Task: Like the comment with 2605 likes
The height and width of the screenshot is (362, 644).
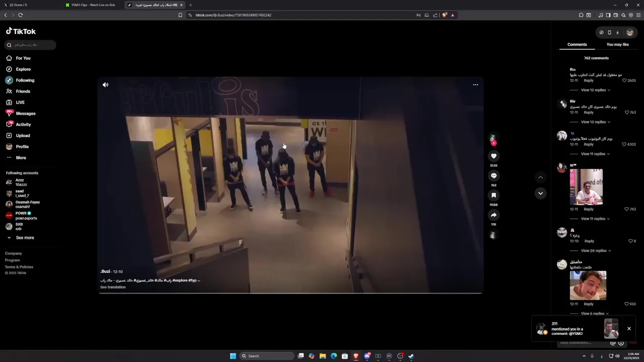Action: [x=624, y=80]
